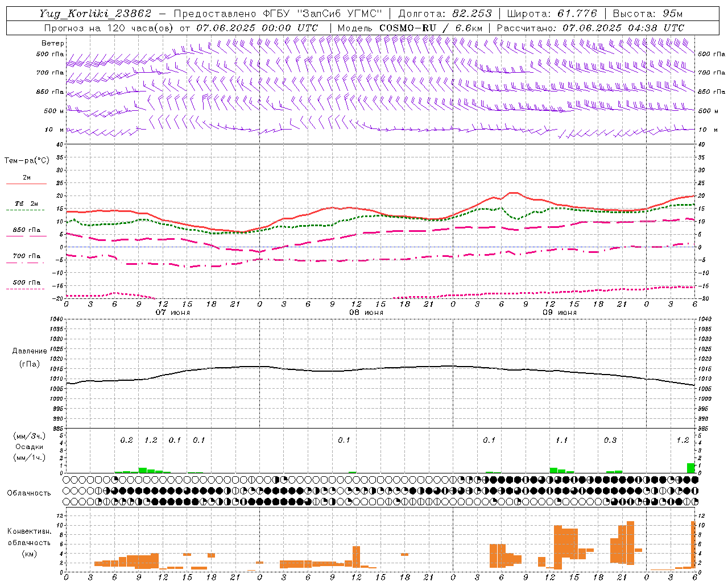
Task: Click "Рассчитано: 07.06.2025 04:38 UTC" text
Action: pos(591,28)
